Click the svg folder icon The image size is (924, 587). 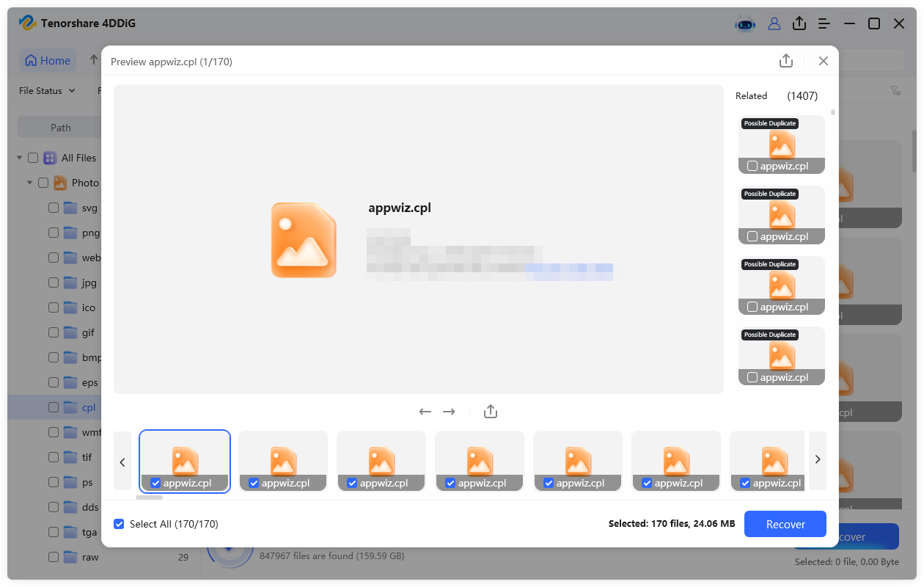(x=70, y=208)
